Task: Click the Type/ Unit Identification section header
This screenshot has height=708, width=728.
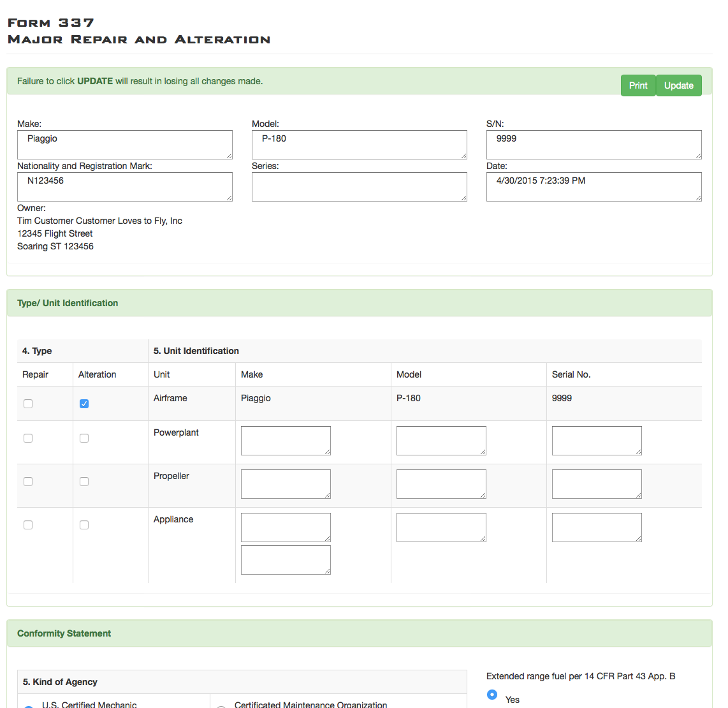Action: point(360,303)
